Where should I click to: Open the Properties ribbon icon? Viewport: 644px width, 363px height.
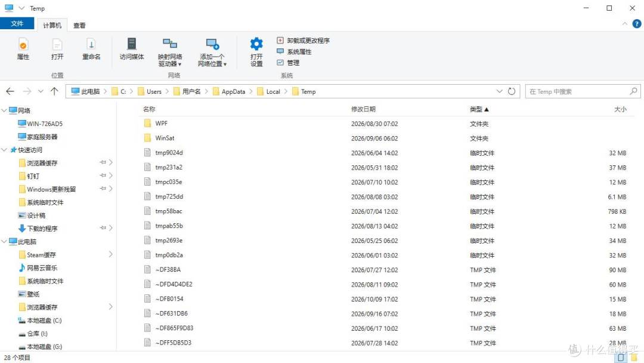23,50
